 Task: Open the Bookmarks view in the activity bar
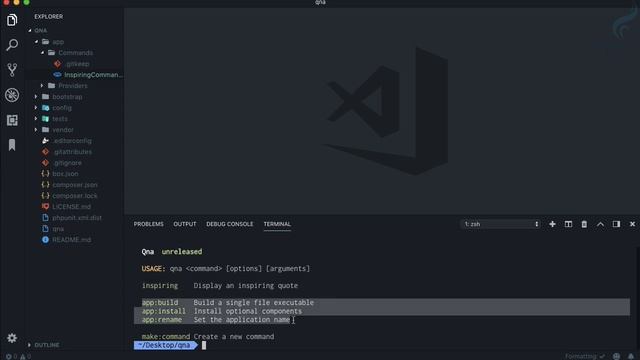coord(12,145)
